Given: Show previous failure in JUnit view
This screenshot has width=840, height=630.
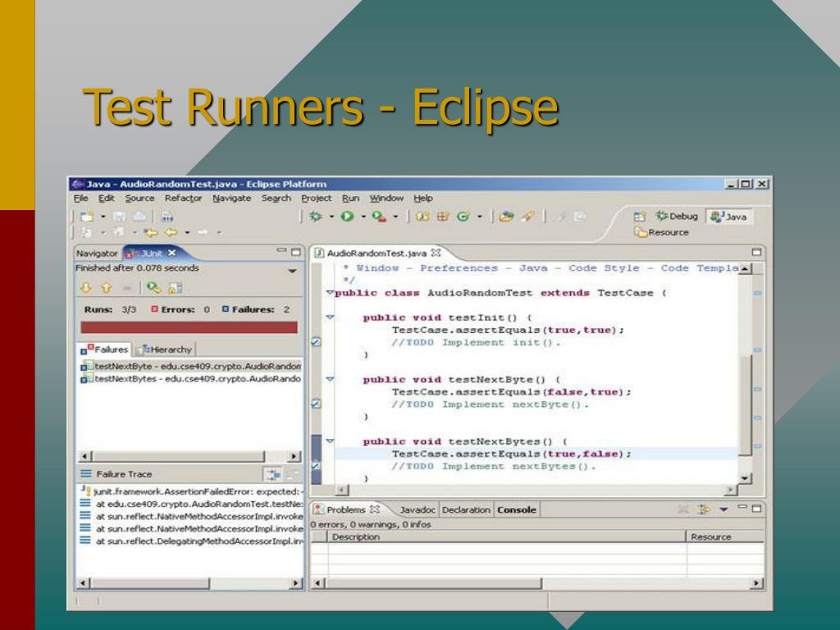Looking at the screenshot, I should coord(106,288).
